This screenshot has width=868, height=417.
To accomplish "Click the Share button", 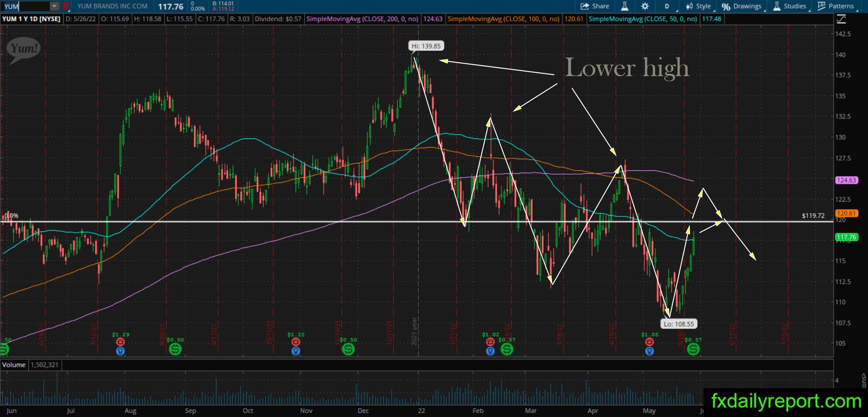I will click(x=595, y=6).
